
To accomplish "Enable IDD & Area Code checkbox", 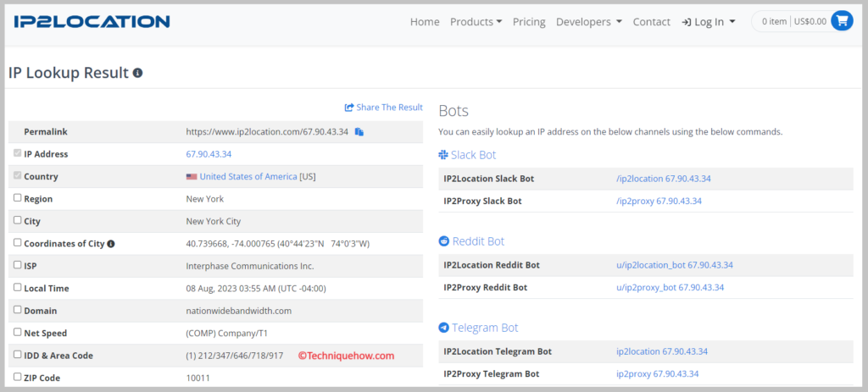I will pos(18,355).
